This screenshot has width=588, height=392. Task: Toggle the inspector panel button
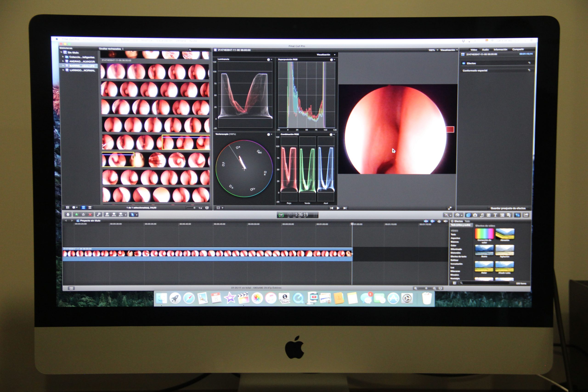517,215
